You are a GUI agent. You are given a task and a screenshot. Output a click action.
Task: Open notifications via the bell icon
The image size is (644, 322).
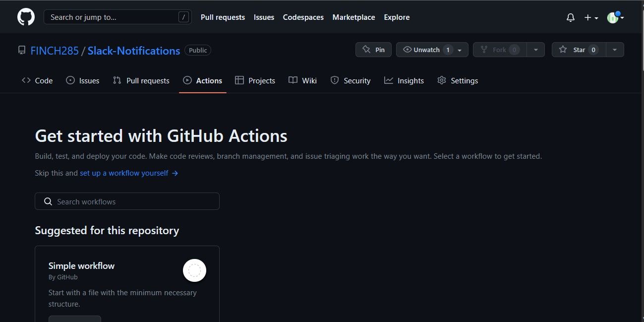click(x=570, y=17)
